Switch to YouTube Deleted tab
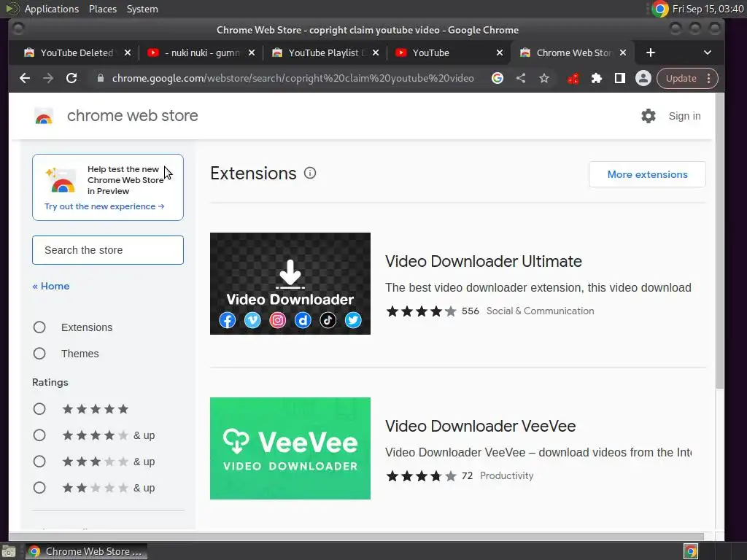This screenshot has width=747, height=560. [x=76, y=52]
